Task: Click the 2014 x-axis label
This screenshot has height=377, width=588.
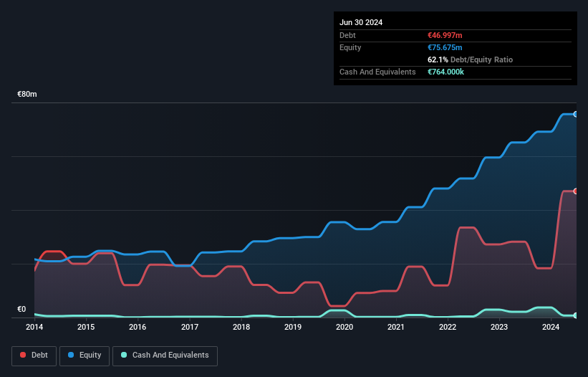Action: pyautogui.click(x=34, y=327)
